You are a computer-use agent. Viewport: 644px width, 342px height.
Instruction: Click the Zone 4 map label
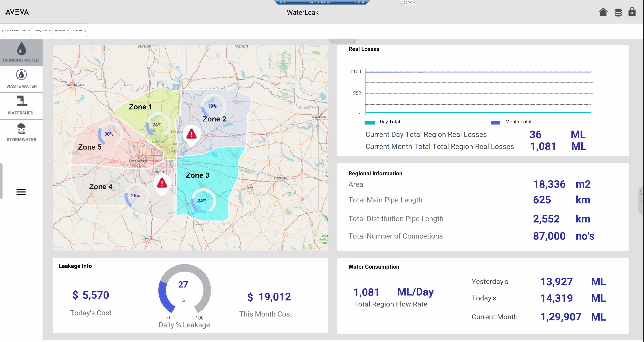pos(101,187)
